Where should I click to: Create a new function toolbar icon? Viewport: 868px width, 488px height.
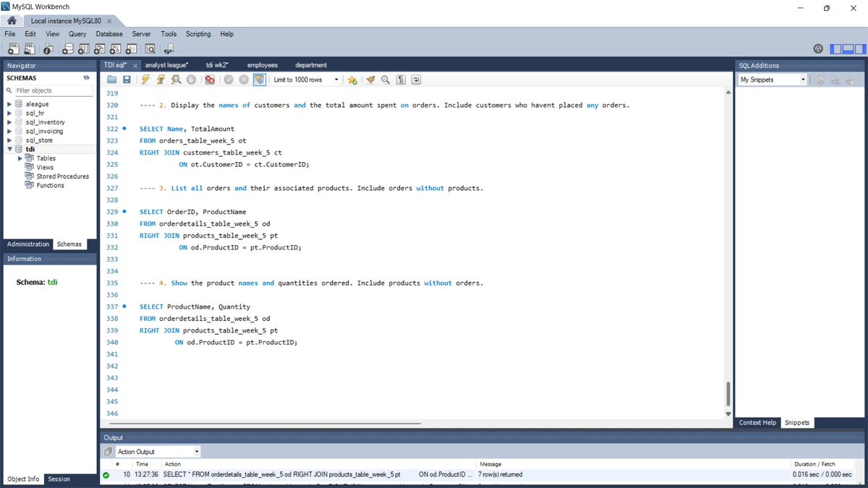[132, 49]
